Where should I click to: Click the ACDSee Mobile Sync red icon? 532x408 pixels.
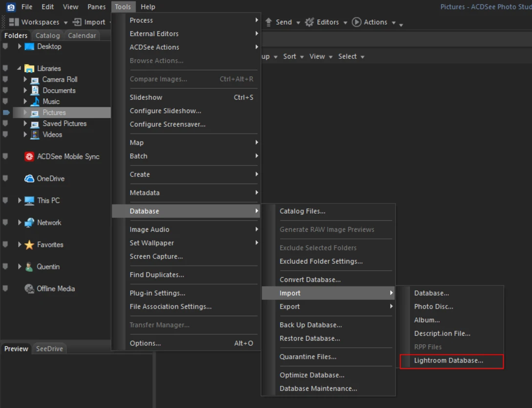coord(29,157)
